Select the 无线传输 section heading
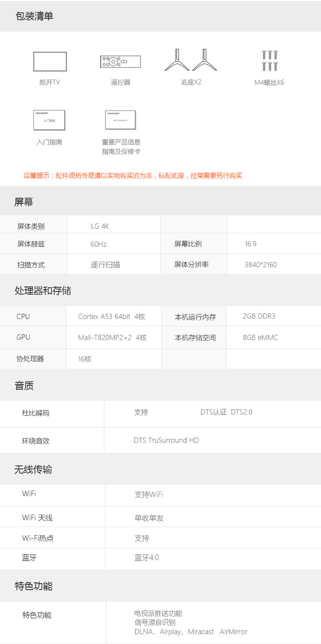Viewport: 321px width, 644px height. 33,469
